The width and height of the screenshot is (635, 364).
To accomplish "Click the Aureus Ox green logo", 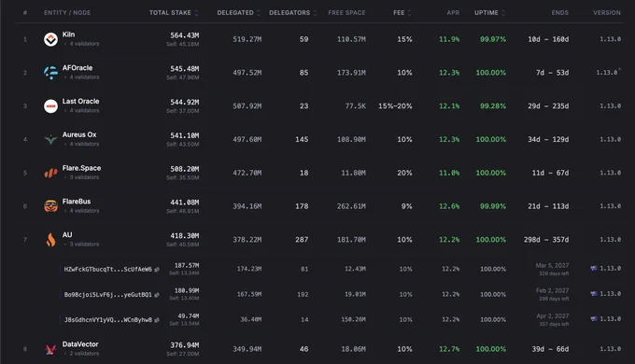I will [50, 140].
